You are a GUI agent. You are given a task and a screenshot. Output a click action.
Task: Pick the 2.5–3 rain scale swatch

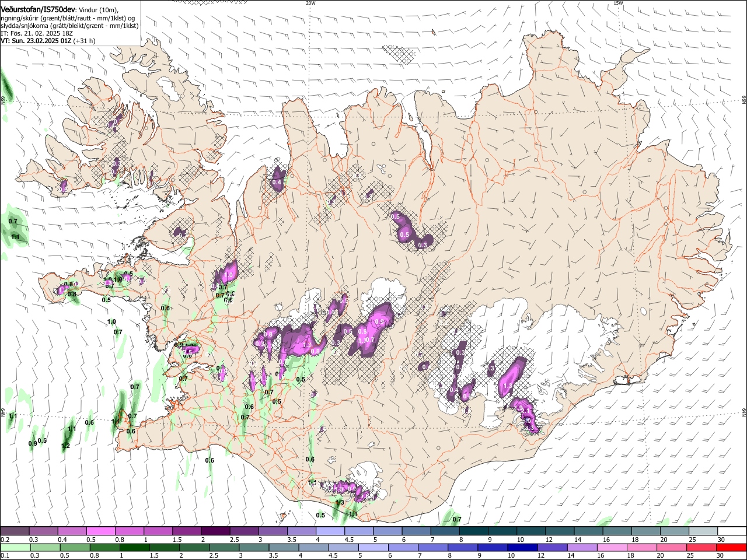(224, 547)
